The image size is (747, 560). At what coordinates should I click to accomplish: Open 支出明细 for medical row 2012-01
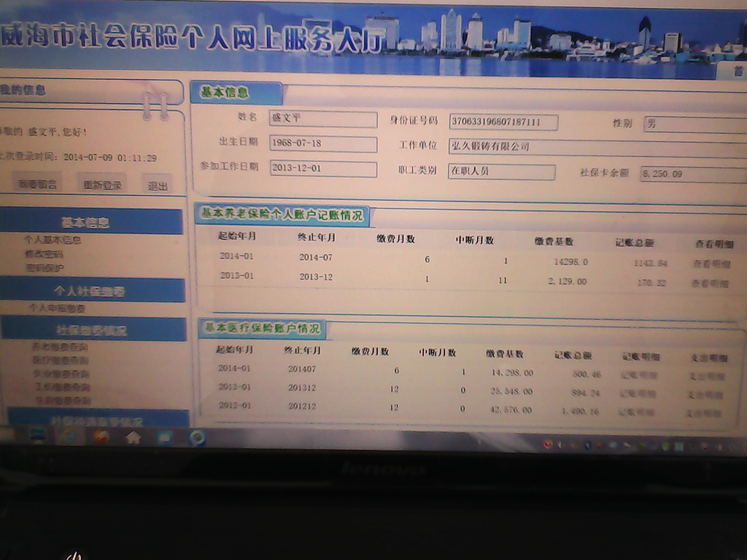704,413
